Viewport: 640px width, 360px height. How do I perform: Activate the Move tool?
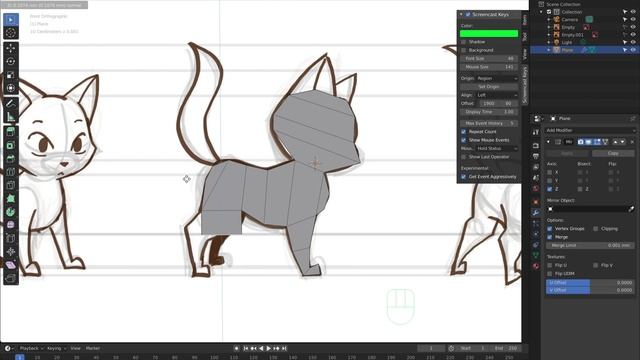pyautogui.click(x=11, y=48)
